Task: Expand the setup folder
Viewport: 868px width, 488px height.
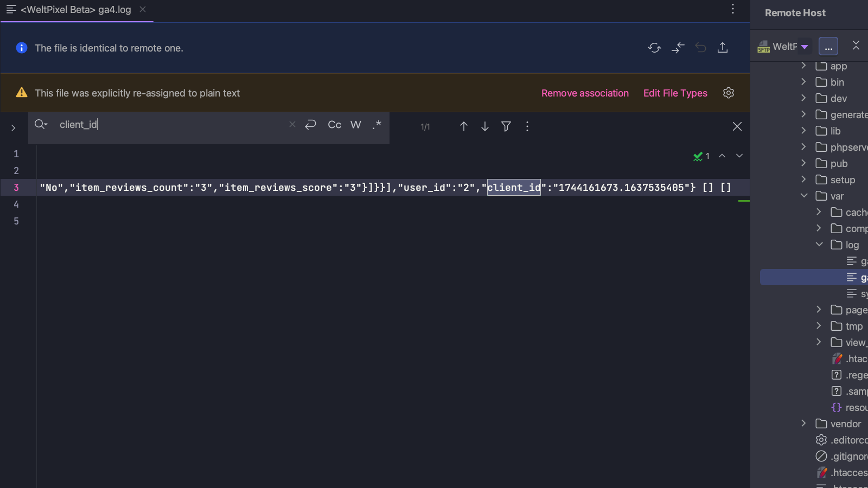Action: [803, 179]
